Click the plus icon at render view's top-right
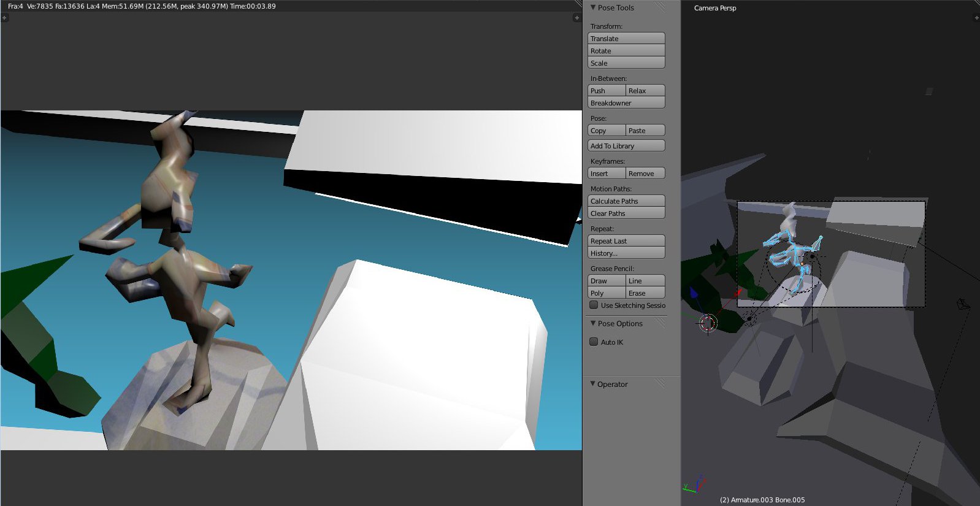The image size is (980, 506). coord(576,18)
